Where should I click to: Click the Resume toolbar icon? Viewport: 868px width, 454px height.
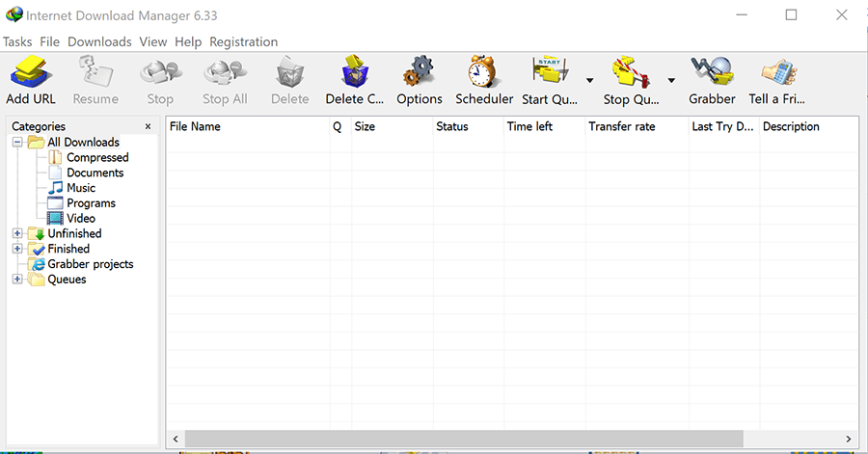click(x=95, y=72)
